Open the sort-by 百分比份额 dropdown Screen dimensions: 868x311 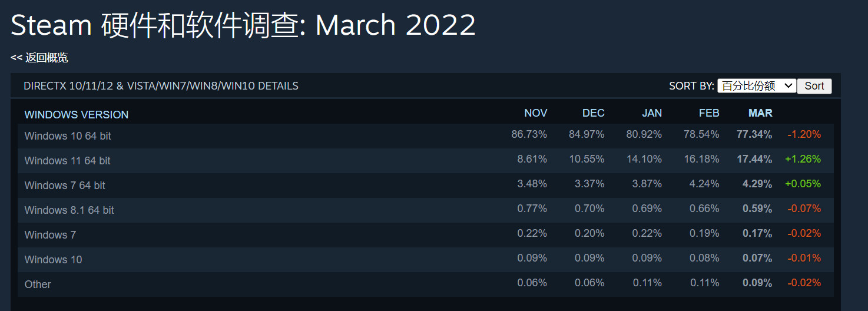point(757,86)
